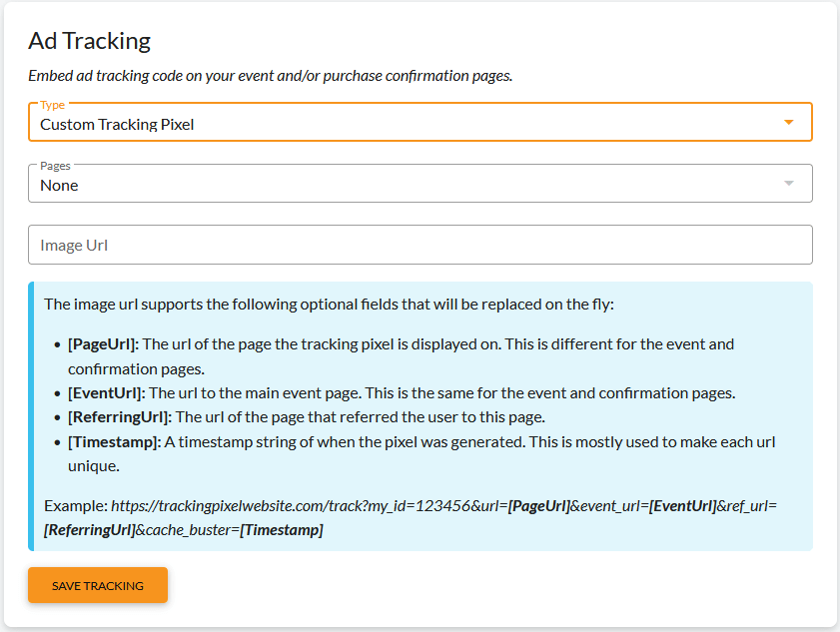Select the bold [EventUrl] label in the bullet list
This screenshot has width=840, height=632.
[x=107, y=393]
